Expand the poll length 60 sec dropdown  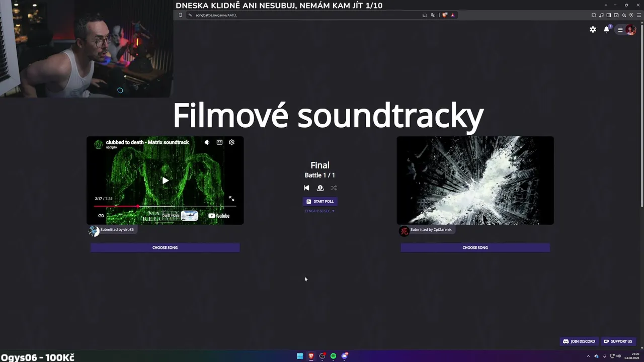[320, 211]
